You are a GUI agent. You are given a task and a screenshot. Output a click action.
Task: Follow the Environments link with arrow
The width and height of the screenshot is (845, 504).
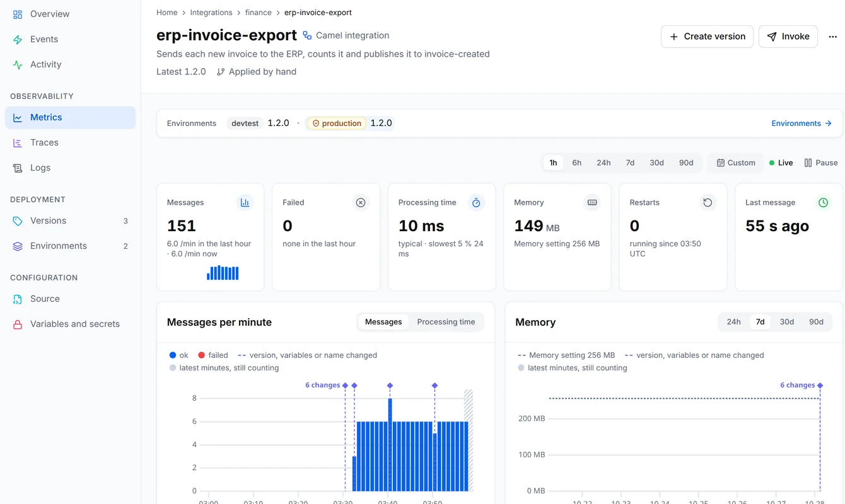tap(801, 123)
